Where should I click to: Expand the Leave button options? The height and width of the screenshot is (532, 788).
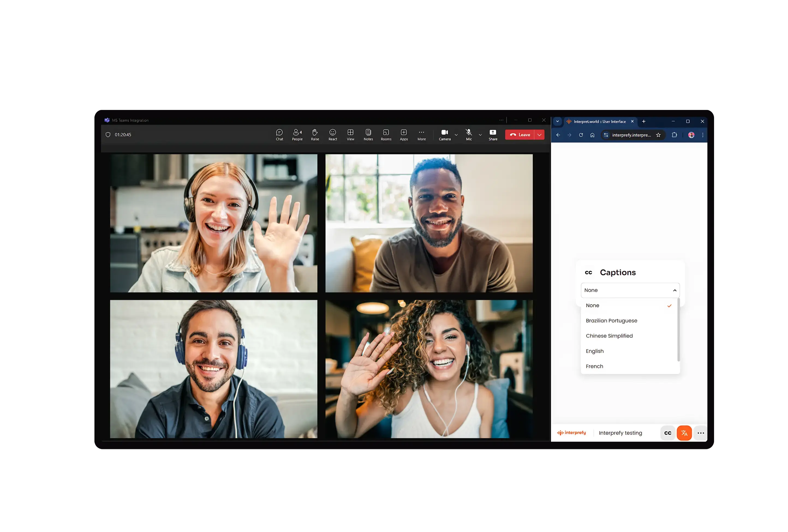[539, 135]
